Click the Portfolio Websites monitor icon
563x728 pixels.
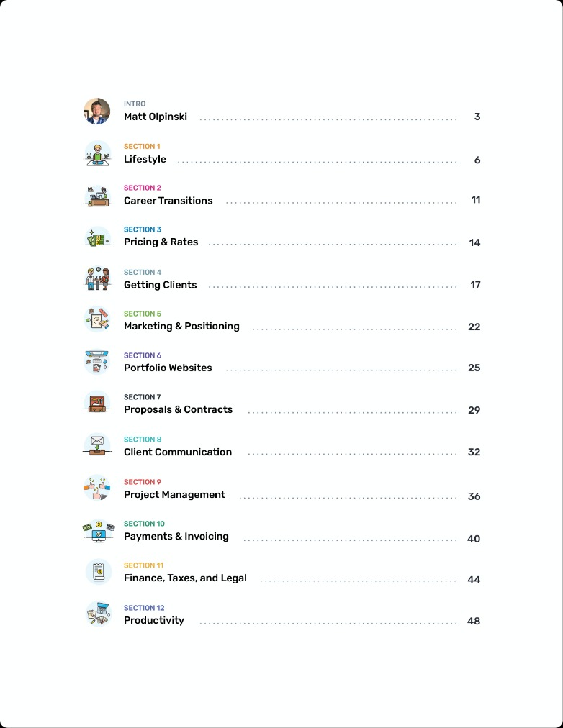97,362
